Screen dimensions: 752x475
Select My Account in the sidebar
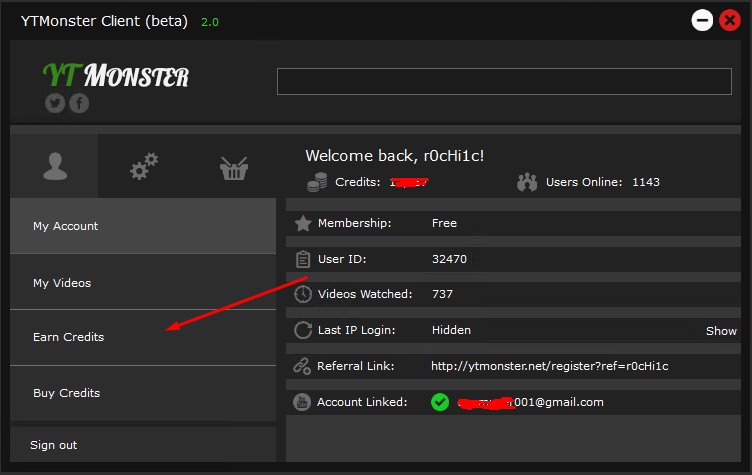pyautogui.click(x=143, y=226)
